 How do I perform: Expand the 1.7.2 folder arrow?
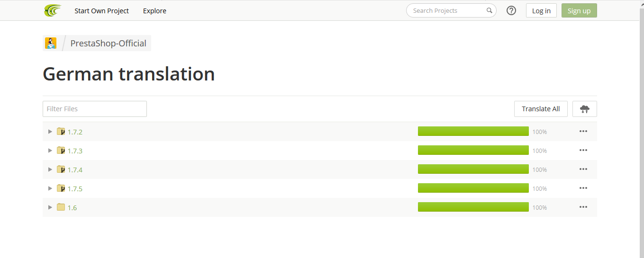[x=50, y=131]
